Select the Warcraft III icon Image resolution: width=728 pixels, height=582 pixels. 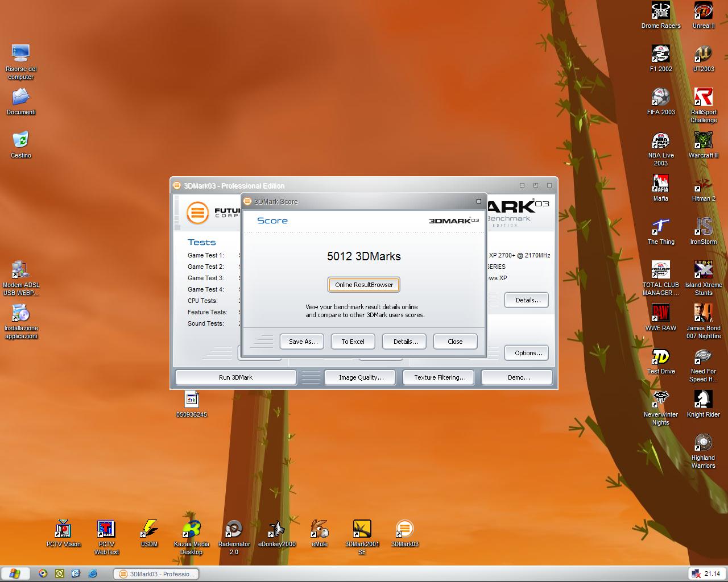704,145
